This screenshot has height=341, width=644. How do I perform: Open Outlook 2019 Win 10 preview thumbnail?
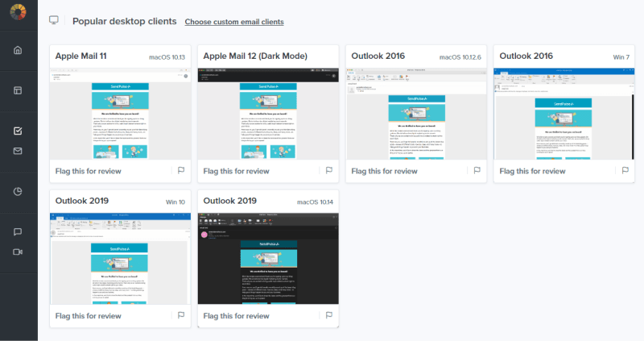tap(120, 259)
